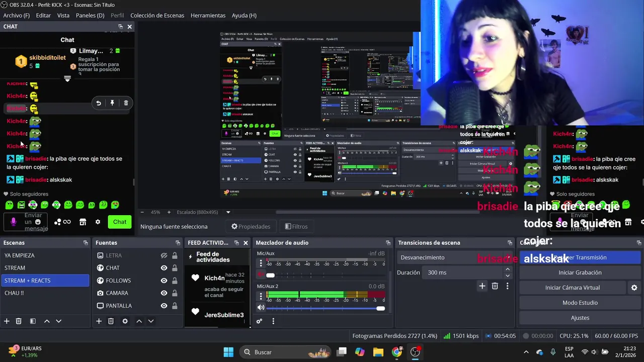
Task: Select the YA EMPIEZA scene
Action: (x=45, y=255)
